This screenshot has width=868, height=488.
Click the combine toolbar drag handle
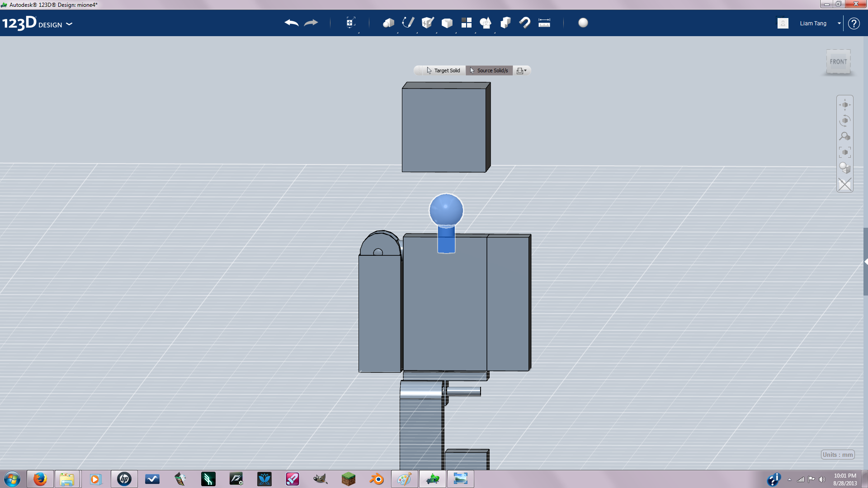(x=419, y=70)
